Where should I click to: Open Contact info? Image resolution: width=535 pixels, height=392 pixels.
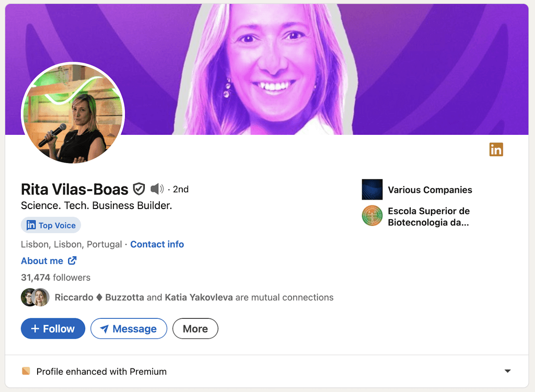click(157, 244)
